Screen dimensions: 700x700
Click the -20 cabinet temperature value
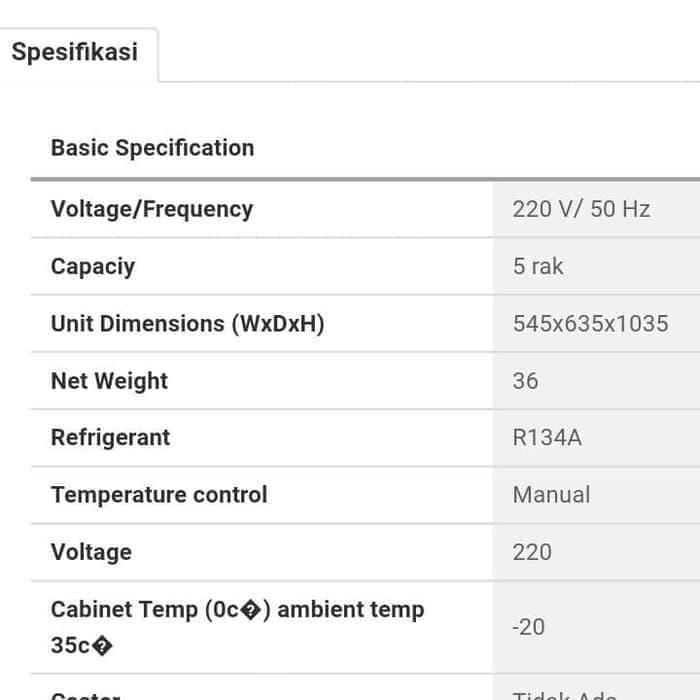point(528,627)
